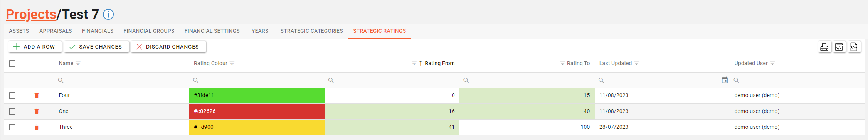Delete the row named Three
Viewport: 868px width, 140px height.
(x=37, y=127)
